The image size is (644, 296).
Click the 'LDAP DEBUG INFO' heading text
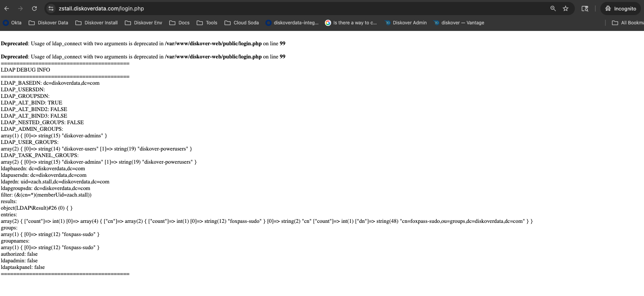tap(25, 70)
